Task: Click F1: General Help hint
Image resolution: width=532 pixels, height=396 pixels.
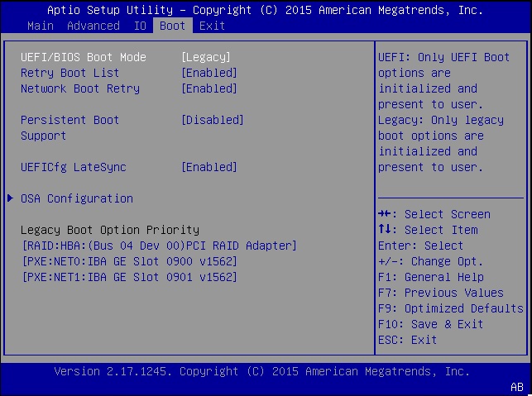Action: (431, 277)
